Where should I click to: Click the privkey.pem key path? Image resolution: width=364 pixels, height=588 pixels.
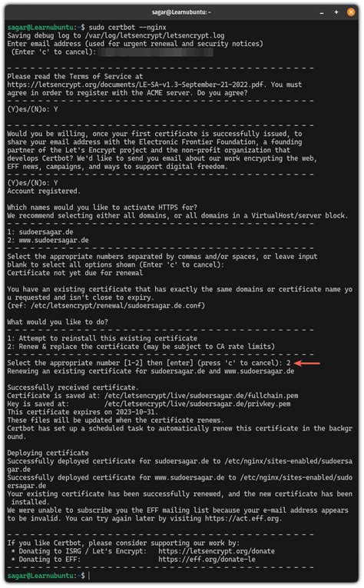[x=197, y=404]
